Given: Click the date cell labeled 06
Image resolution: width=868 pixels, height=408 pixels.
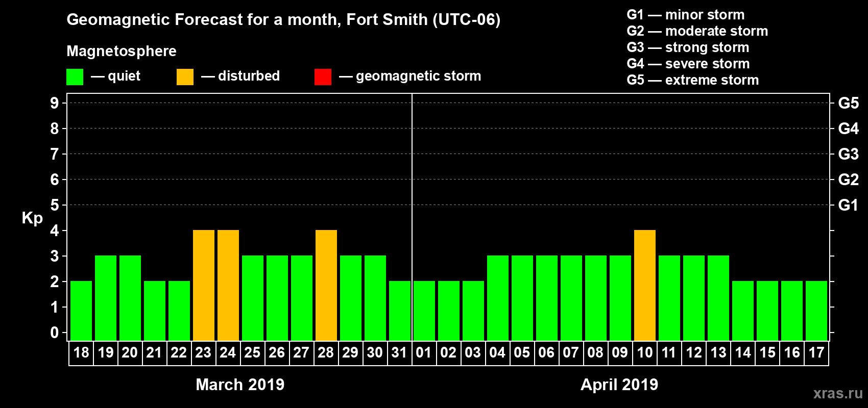Looking at the screenshot, I should (x=547, y=353).
